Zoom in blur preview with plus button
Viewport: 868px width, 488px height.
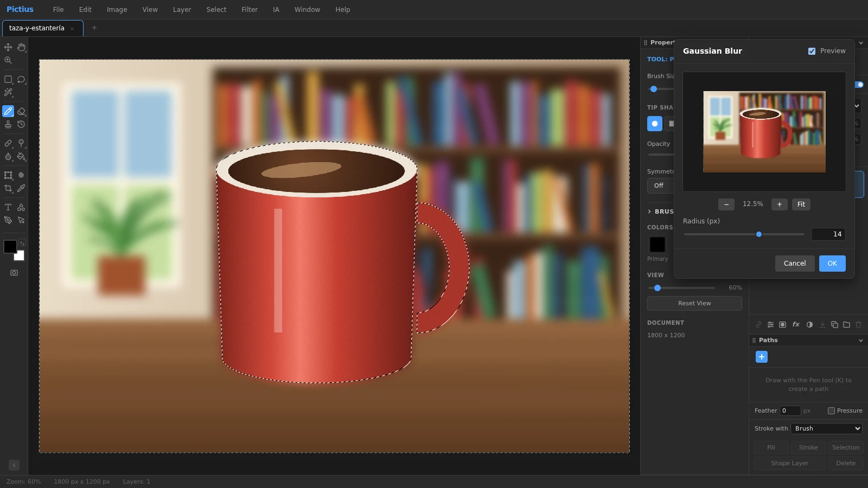(780, 204)
